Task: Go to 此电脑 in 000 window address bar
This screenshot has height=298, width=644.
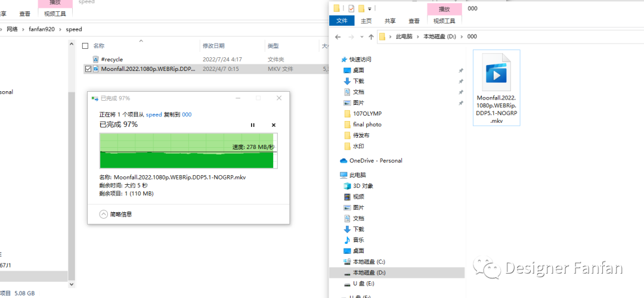Action: click(403, 36)
